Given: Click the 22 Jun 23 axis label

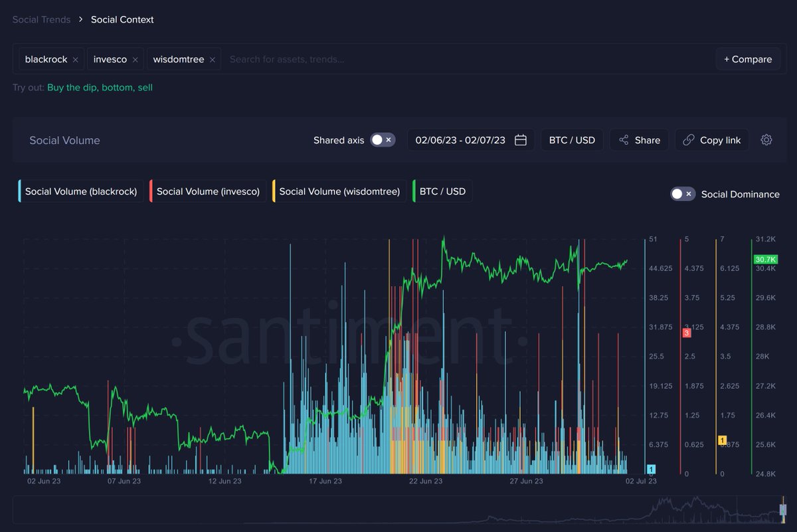Looking at the screenshot, I should tap(426, 481).
